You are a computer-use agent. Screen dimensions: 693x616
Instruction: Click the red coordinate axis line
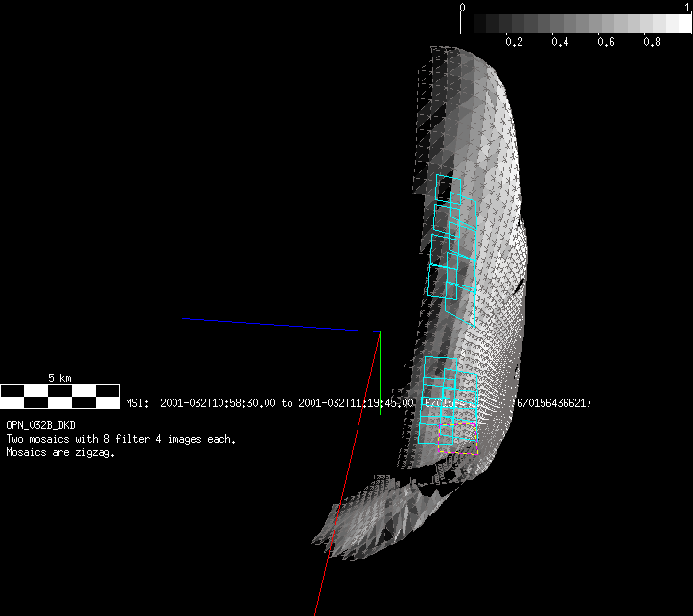click(x=345, y=479)
